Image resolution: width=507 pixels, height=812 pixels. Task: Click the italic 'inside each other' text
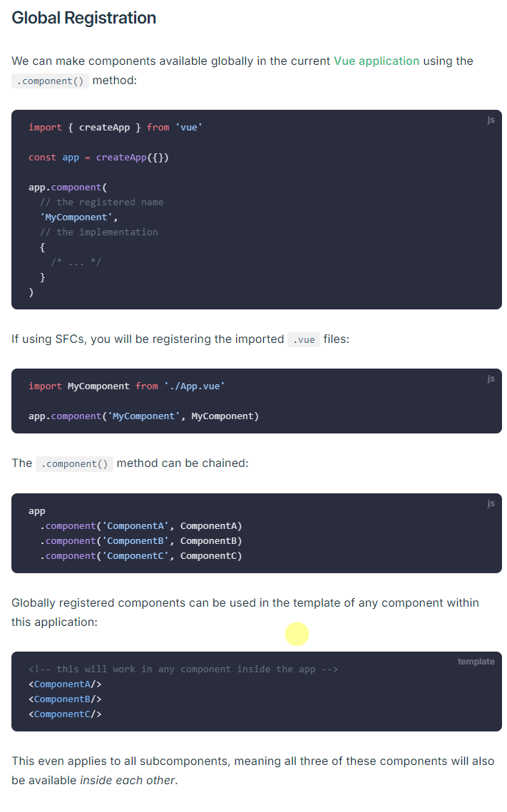128,781
